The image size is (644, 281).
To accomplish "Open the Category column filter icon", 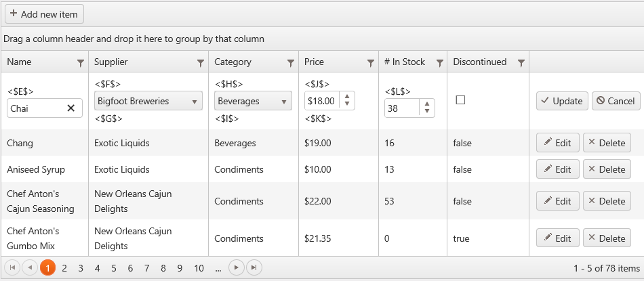I will [291, 63].
